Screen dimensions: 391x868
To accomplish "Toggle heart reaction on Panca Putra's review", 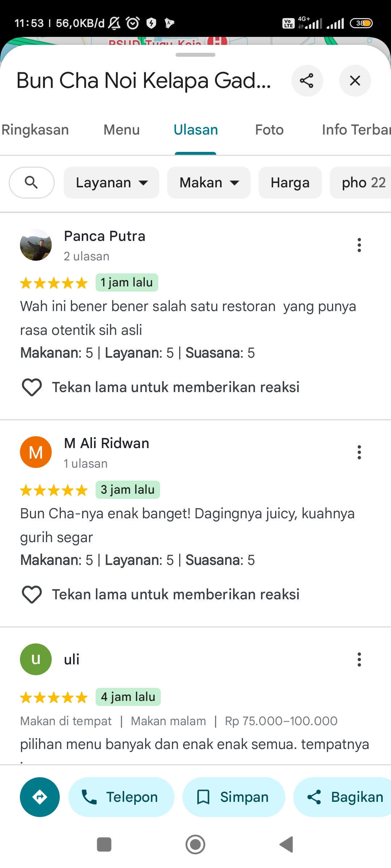I will tap(32, 387).
